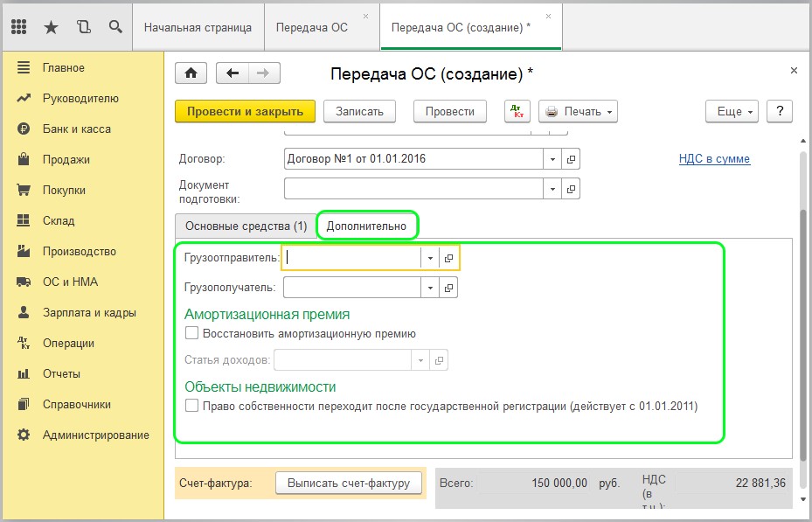Image resolution: width=812 pixels, height=522 pixels.
Task: Click the Провести button
Action: pos(450,111)
